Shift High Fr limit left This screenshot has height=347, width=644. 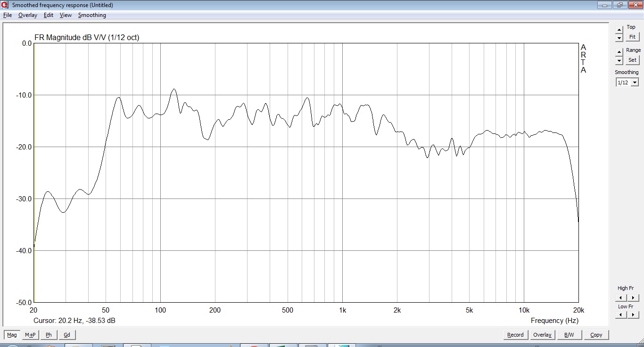(x=621, y=297)
